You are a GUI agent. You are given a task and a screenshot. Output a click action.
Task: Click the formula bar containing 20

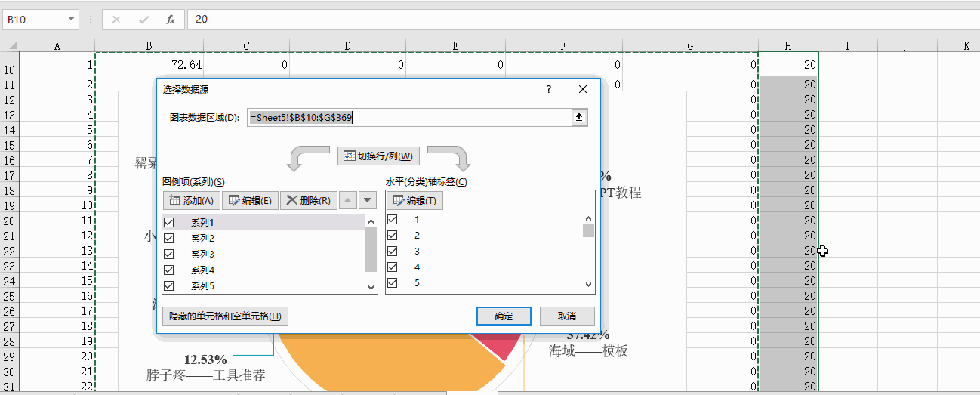pyautogui.click(x=583, y=20)
